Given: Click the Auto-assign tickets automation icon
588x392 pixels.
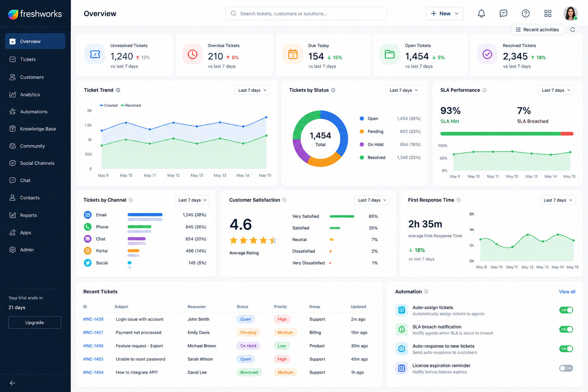Looking at the screenshot, I should (x=402, y=310).
